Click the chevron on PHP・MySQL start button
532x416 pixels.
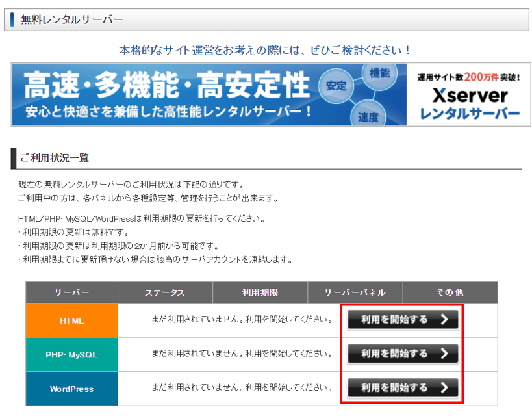point(444,354)
